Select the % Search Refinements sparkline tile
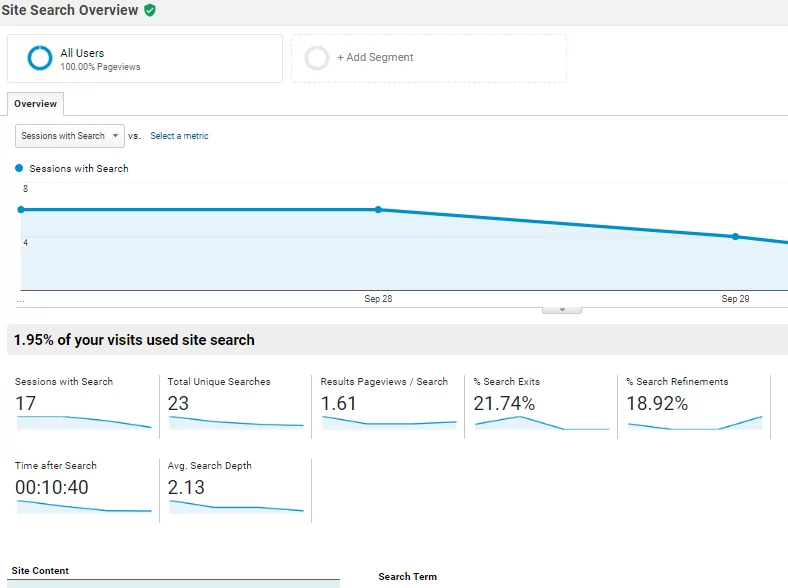Screen dimensions: 788x588 tap(694, 406)
